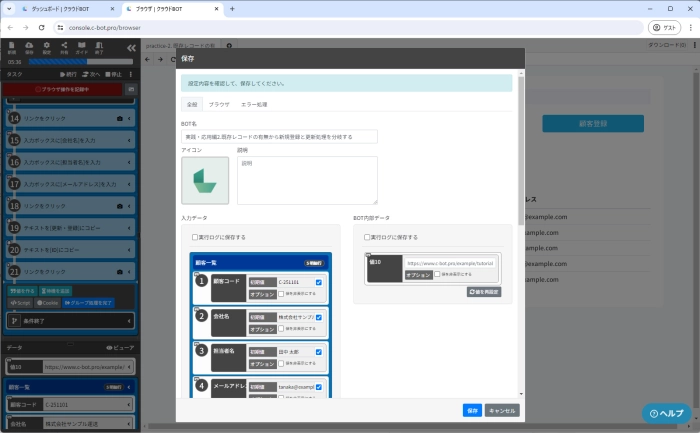Switch to the ブラウザ tab in dialog

click(x=219, y=104)
